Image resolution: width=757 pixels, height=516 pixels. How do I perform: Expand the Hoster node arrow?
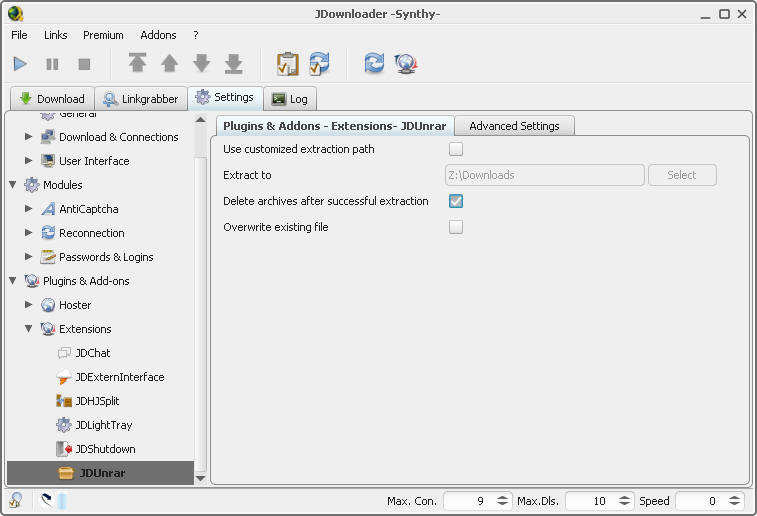click(28, 305)
